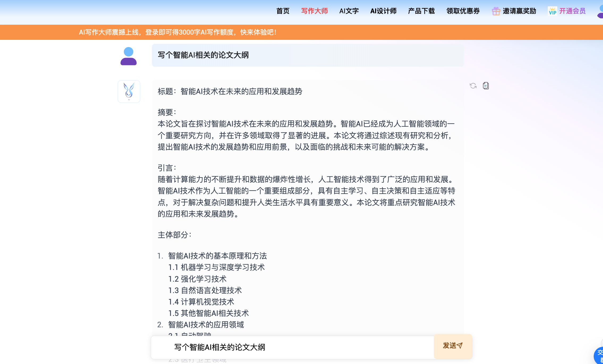The image size is (603, 364).
Task: Open the AI设计师 menu item
Action: [383, 11]
